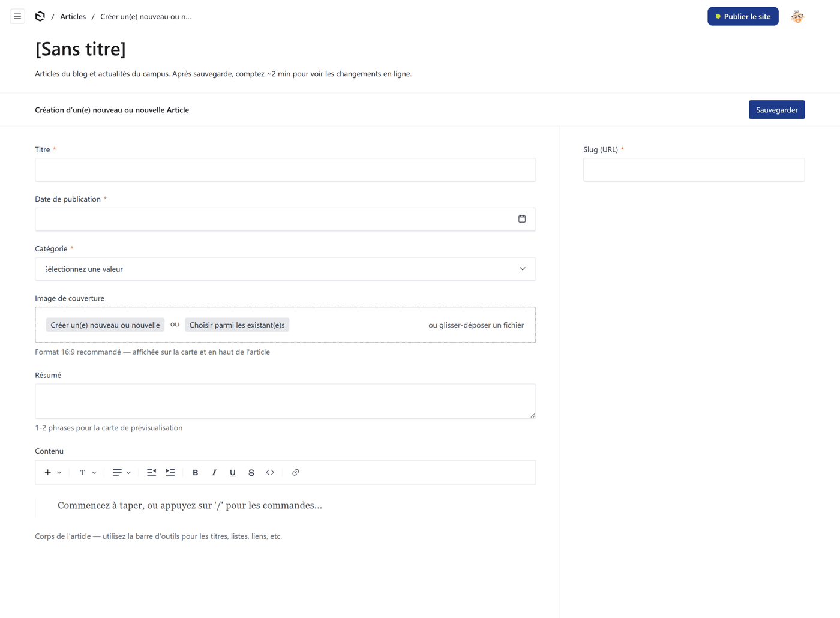Click the Sauvegarder button
840x618 pixels.
pos(776,109)
